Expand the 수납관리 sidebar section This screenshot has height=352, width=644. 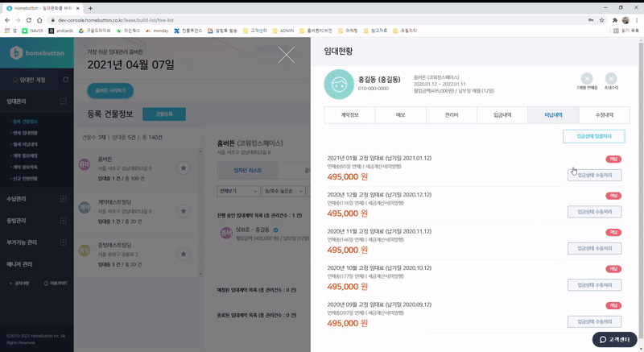[x=63, y=199]
